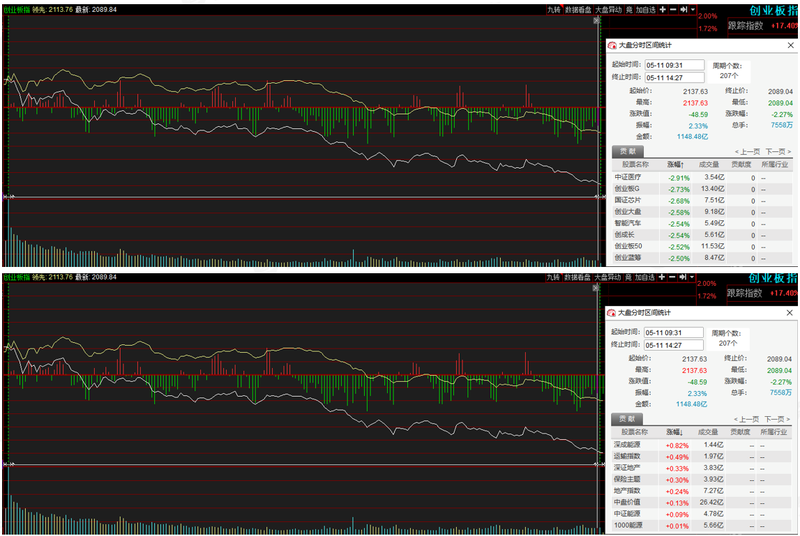Click 加自选 in the upper chart toolbar

click(645, 10)
